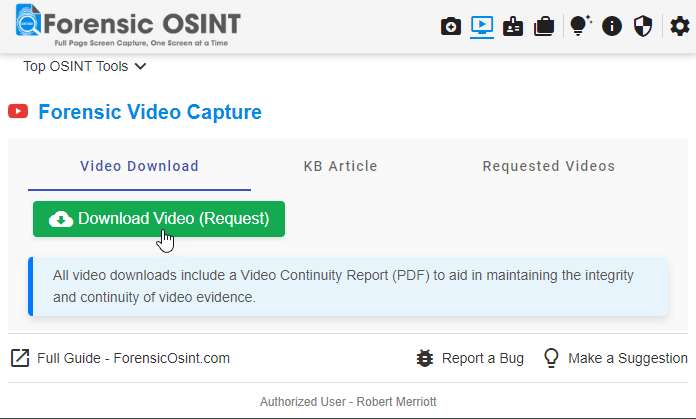Select the video capture monitor icon
Screen dimensions: 696x419
tap(482, 26)
